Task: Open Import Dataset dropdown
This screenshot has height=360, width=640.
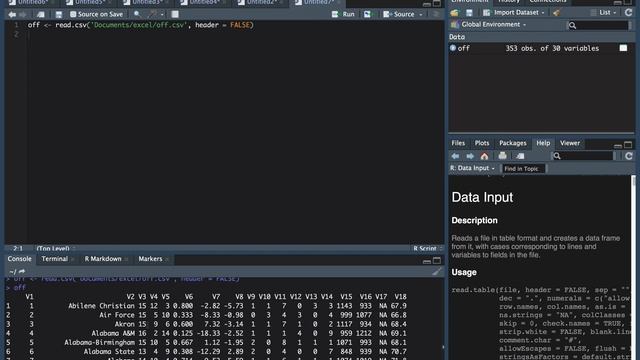Action: 514,13
